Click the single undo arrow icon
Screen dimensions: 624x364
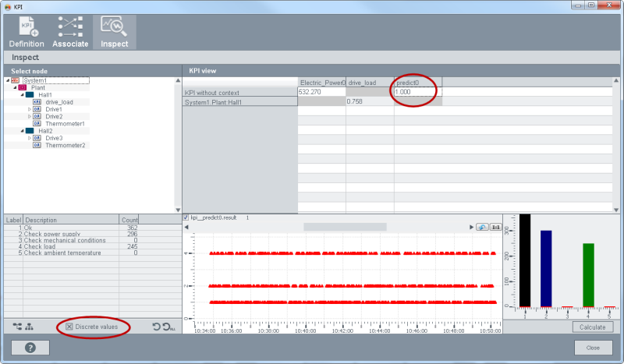[156, 327]
